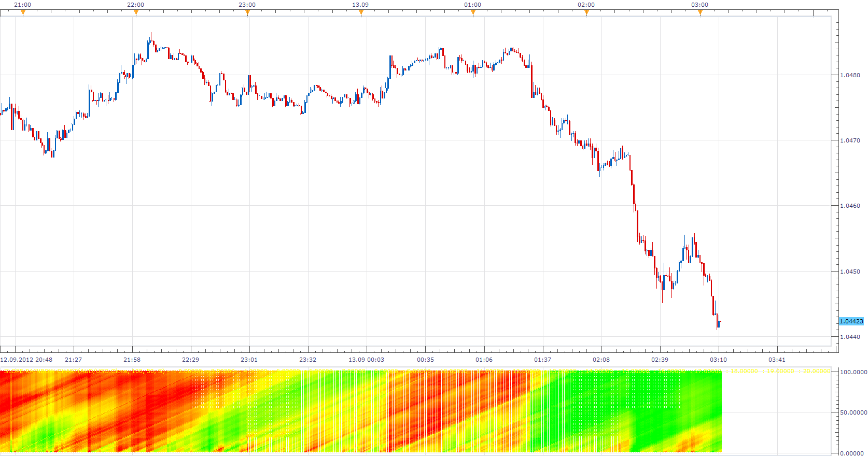Click the 13.09 00:03 time label
Image resolution: width=868 pixels, height=456 pixels.
(367, 360)
